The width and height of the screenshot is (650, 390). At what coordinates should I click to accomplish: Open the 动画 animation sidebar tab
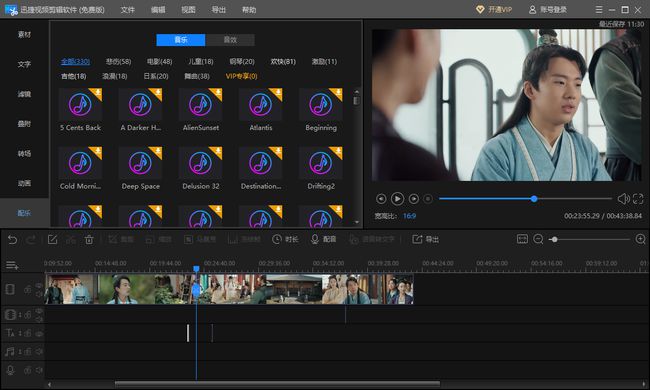click(x=24, y=183)
